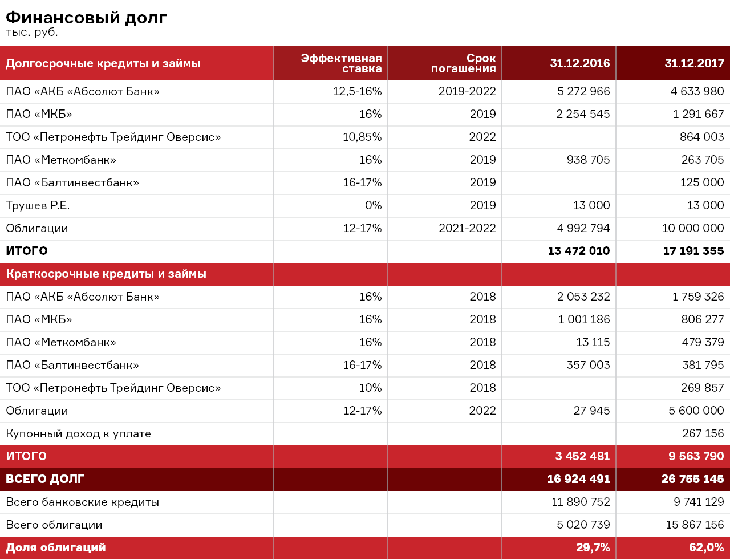
Task: Click the rate cell '10%'
Action: (370, 388)
